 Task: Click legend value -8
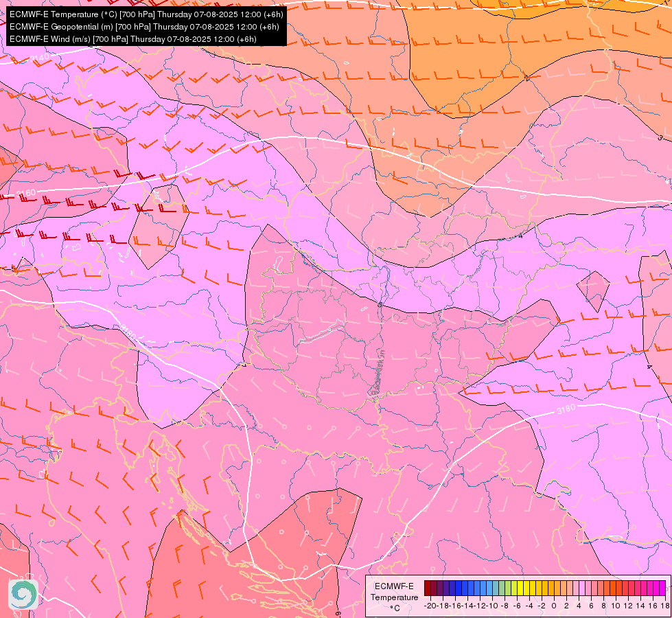pyautogui.click(x=505, y=606)
